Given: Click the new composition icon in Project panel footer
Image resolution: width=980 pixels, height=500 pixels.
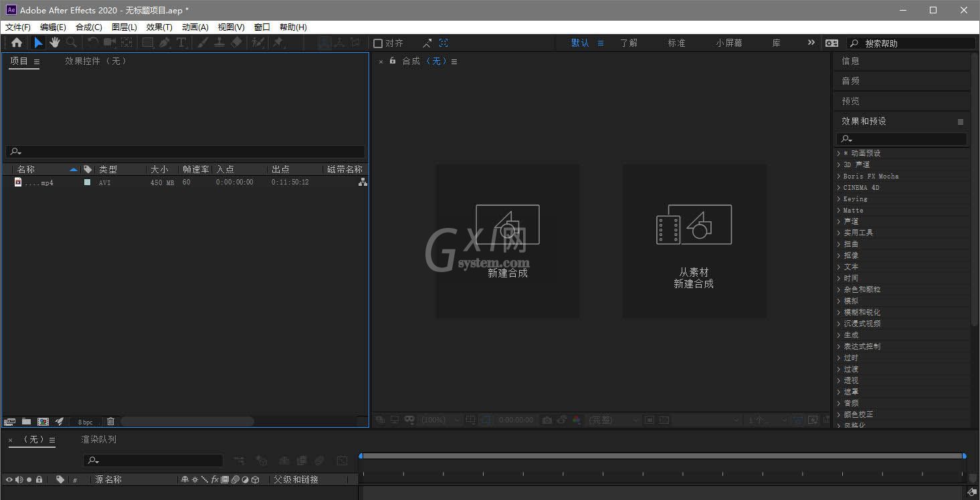Looking at the screenshot, I should [43, 422].
